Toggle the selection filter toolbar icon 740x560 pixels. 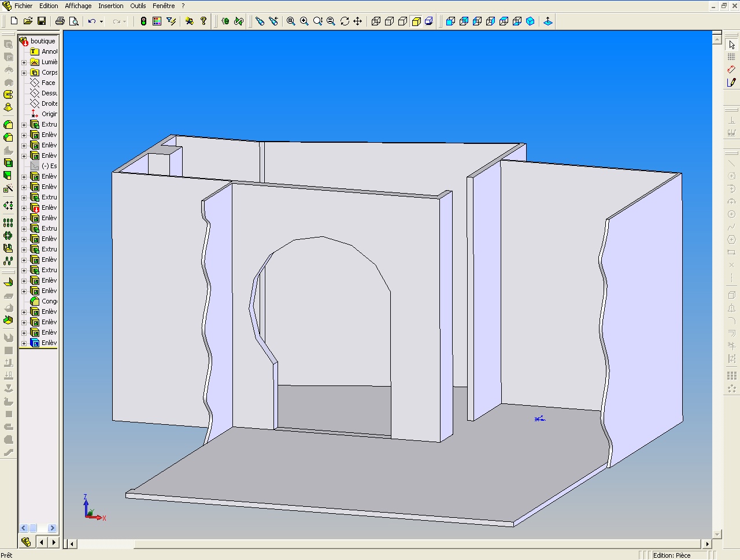[171, 21]
